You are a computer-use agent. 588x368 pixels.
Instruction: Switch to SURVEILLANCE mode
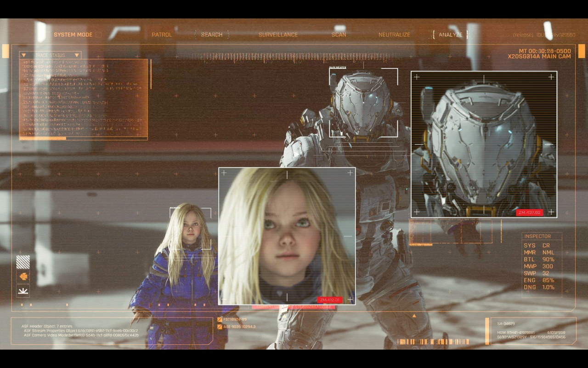(x=278, y=34)
